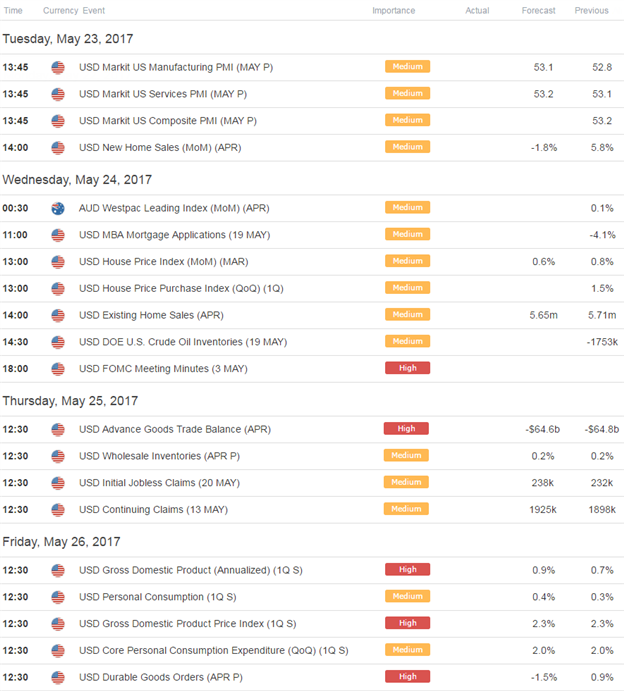624x691 pixels.
Task: Open USD Gross Domestic Product (Annualized) event
Action: (x=191, y=570)
